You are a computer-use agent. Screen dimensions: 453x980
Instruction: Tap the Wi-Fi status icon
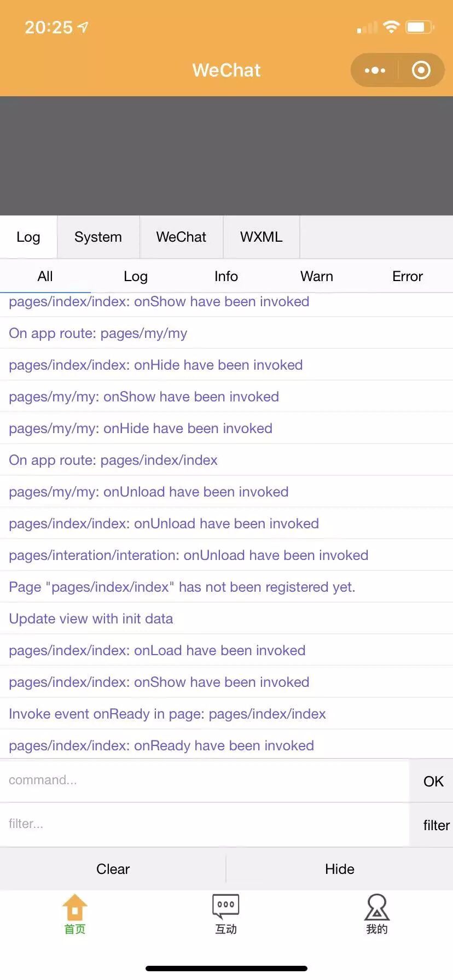tap(391, 27)
